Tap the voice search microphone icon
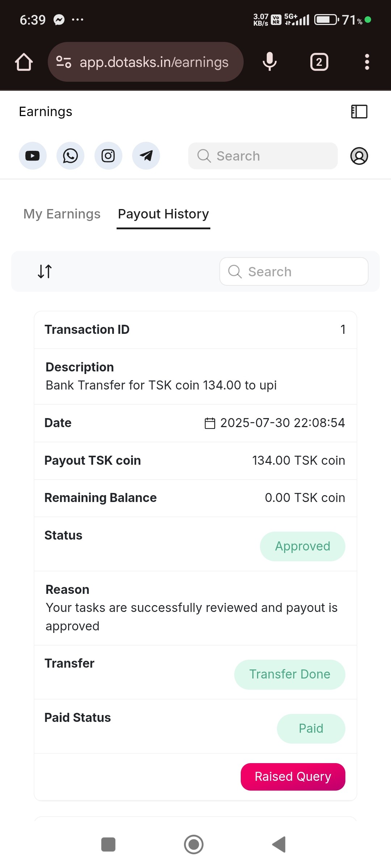This screenshot has width=391, height=868. coord(270,62)
